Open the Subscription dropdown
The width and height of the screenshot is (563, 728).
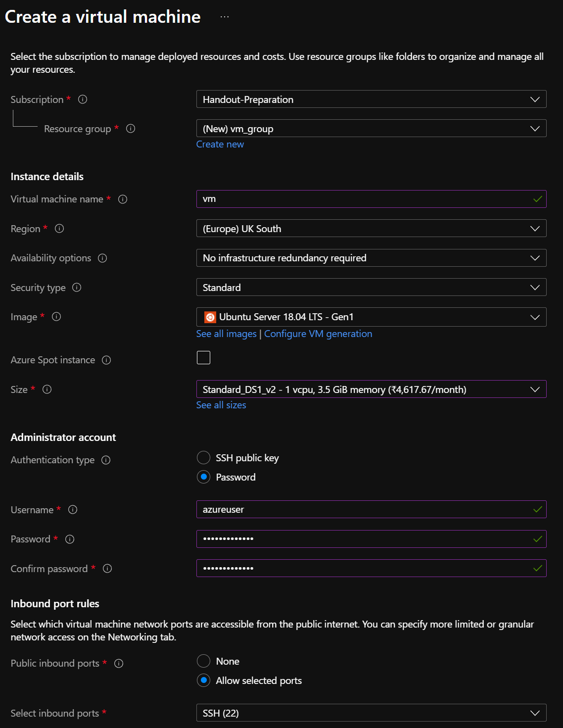coord(372,99)
